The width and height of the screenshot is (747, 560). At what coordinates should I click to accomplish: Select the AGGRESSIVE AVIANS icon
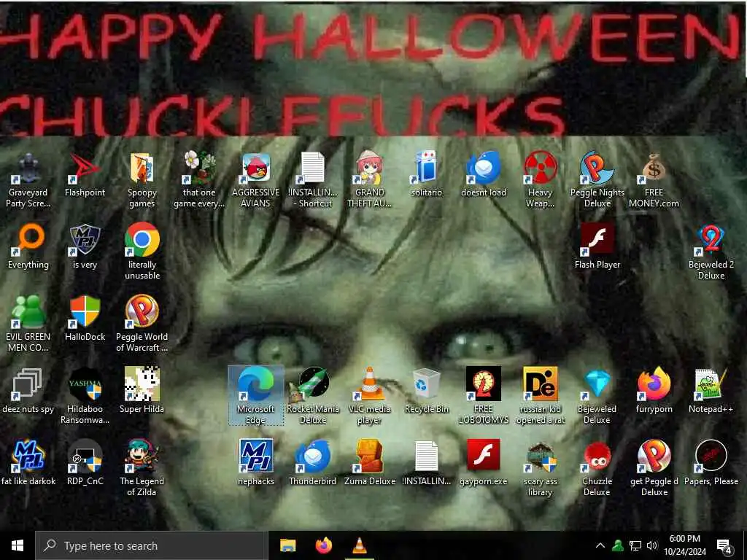click(x=256, y=180)
